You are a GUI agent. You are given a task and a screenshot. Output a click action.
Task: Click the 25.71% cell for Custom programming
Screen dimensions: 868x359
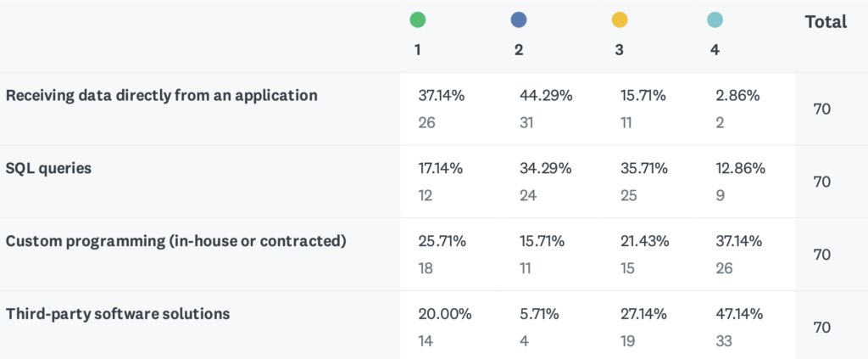442,241
